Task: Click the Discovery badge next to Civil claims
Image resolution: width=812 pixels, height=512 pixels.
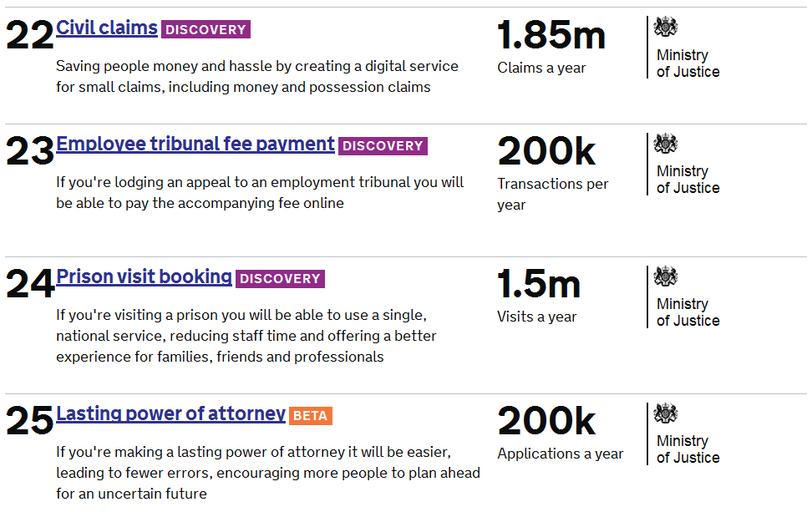Action: [206, 29]
